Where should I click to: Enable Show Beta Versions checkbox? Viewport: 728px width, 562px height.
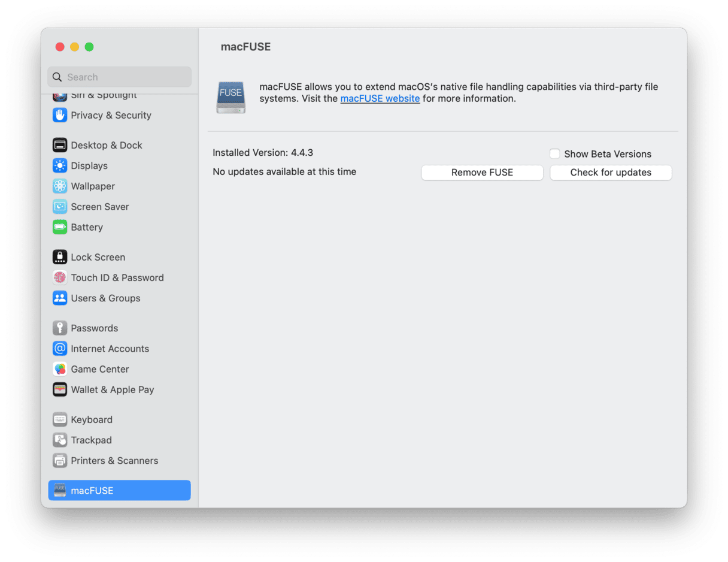[x=555, y=154]
